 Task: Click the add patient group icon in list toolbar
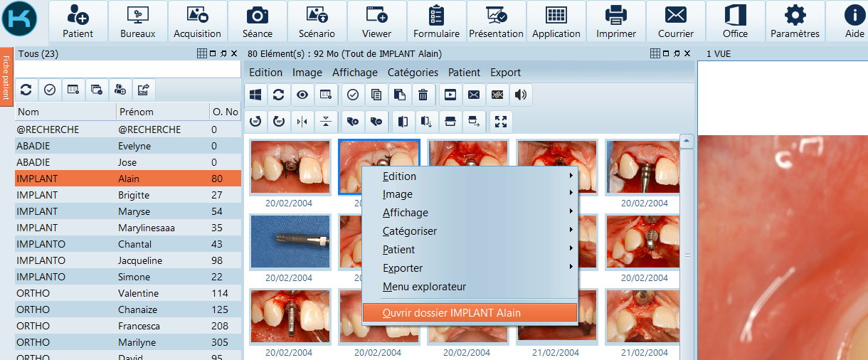click(120, 90)
